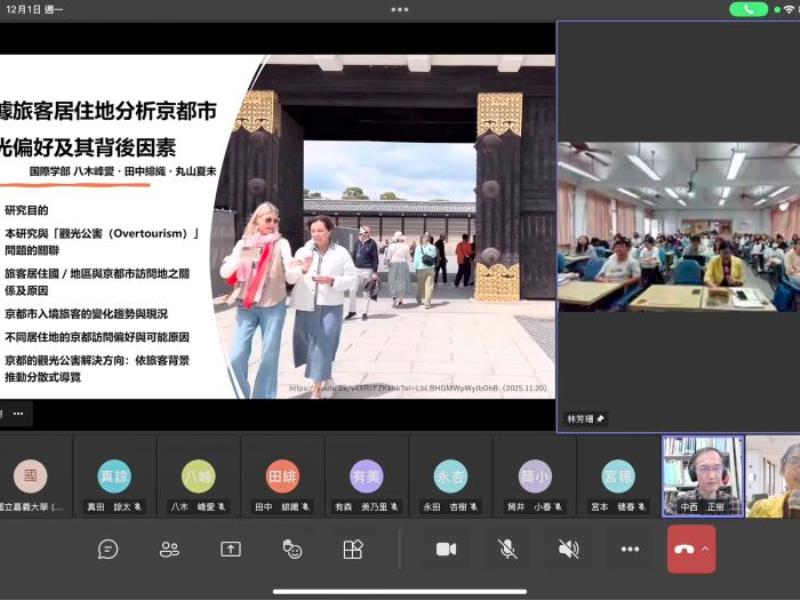Toggle the speaker audio mute

click(x=569, y=549)
